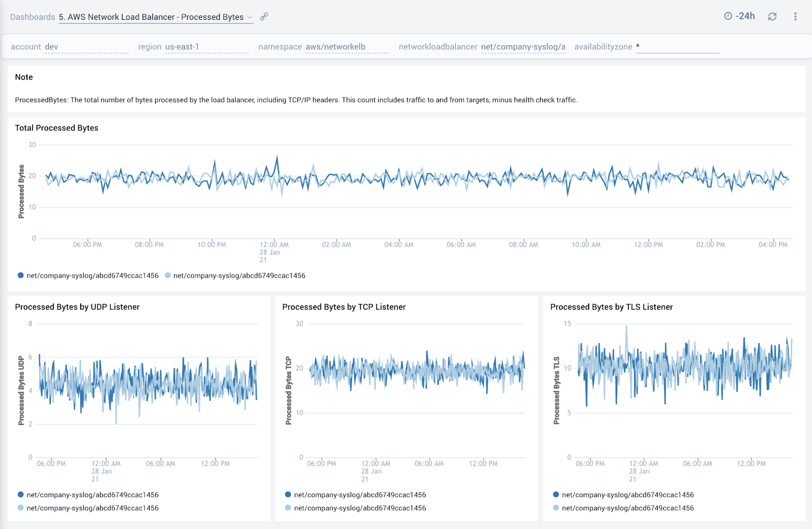Open the namespace filter dropdown
The width and height of the screenshot is (812, 529).
point(334,46)
